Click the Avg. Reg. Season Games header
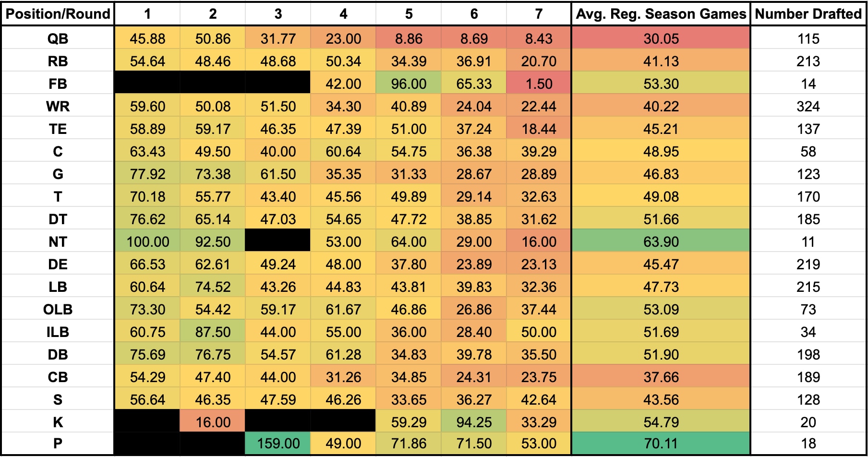 [661, 13]
